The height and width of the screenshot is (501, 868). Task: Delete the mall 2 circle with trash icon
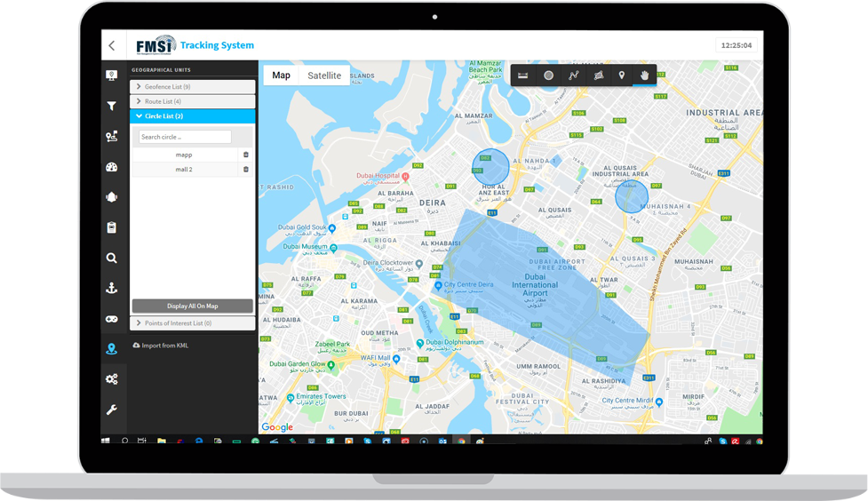point(246,170)
